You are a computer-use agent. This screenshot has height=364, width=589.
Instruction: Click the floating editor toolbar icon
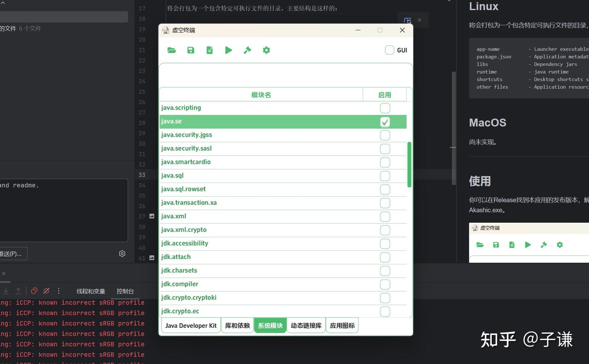pyautogui.click(x=407, y=20)
